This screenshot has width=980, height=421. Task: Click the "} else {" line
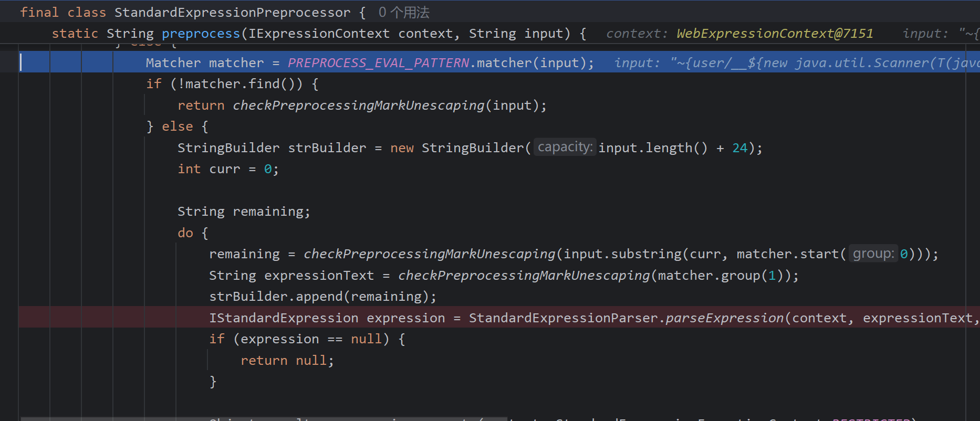(177, 127)
